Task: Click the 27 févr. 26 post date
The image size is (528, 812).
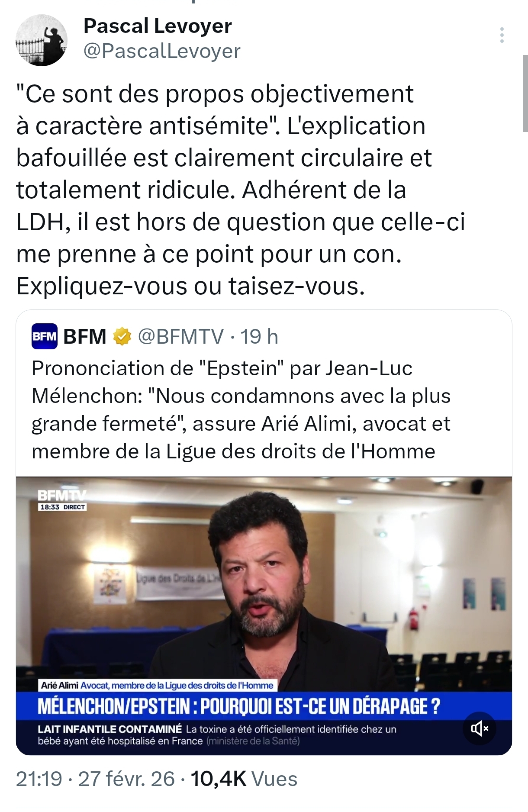Action: click(126, 779)
